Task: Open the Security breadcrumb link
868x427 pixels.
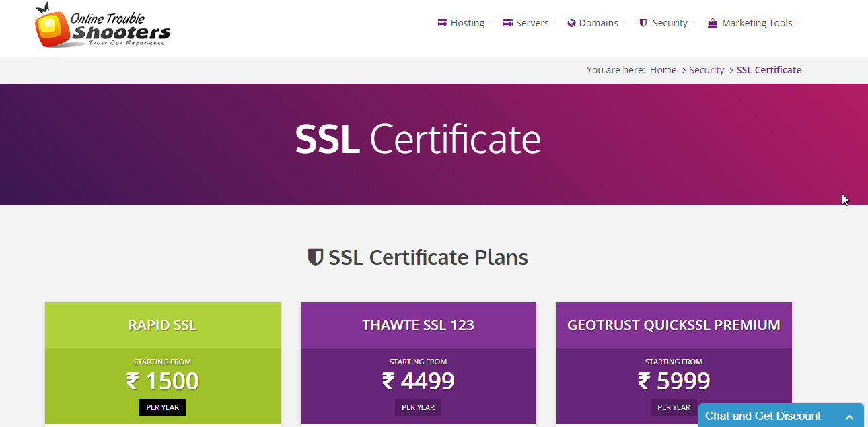Action: click(707, 69)
